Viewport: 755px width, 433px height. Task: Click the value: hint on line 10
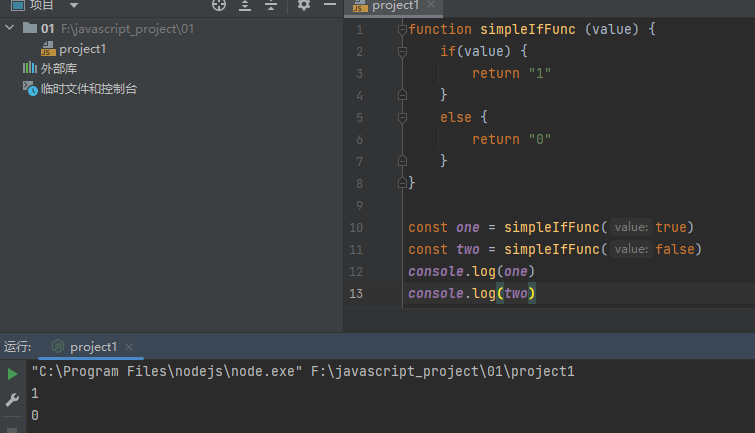pyautogui.click(x=631, y=227)
